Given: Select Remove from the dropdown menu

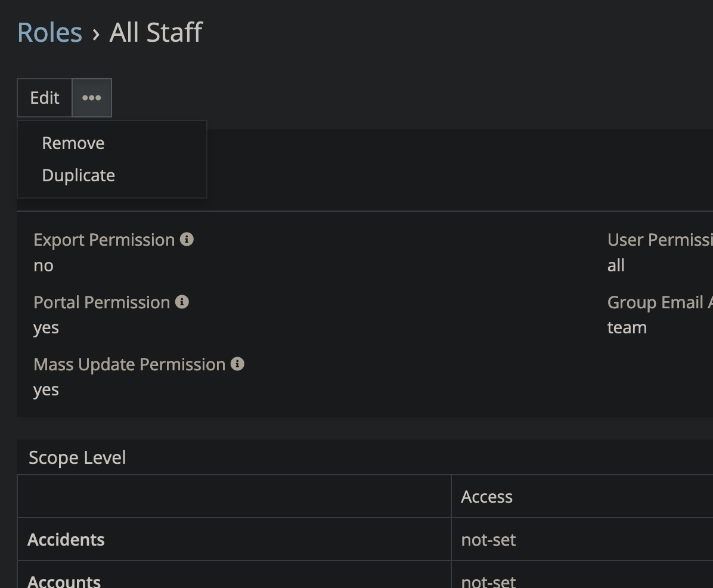Looking at the screenshot, I should click(73, 143).
